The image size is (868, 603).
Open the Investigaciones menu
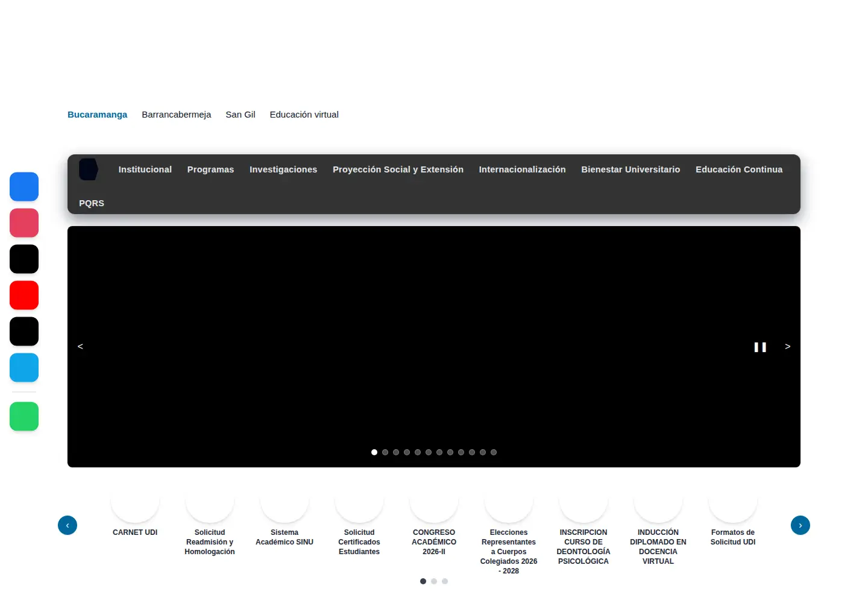[283, 169]
